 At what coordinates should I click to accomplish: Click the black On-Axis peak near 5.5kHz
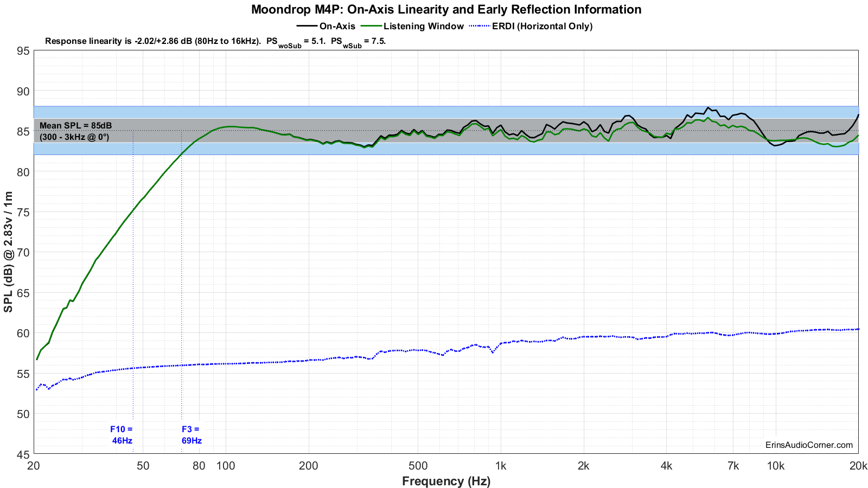(x=707, y=108)
